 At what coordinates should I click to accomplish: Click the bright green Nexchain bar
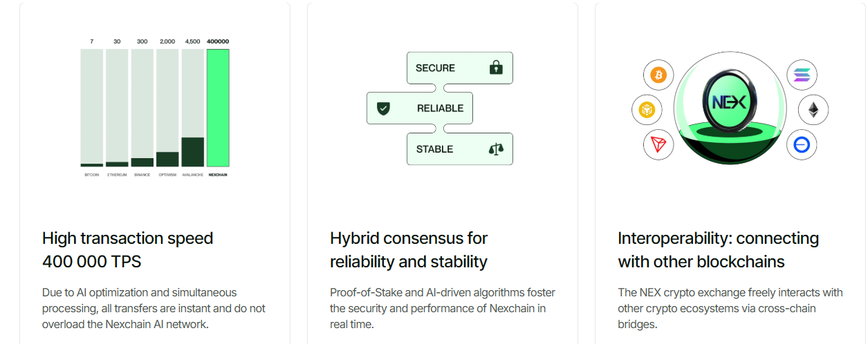point(218,108)
